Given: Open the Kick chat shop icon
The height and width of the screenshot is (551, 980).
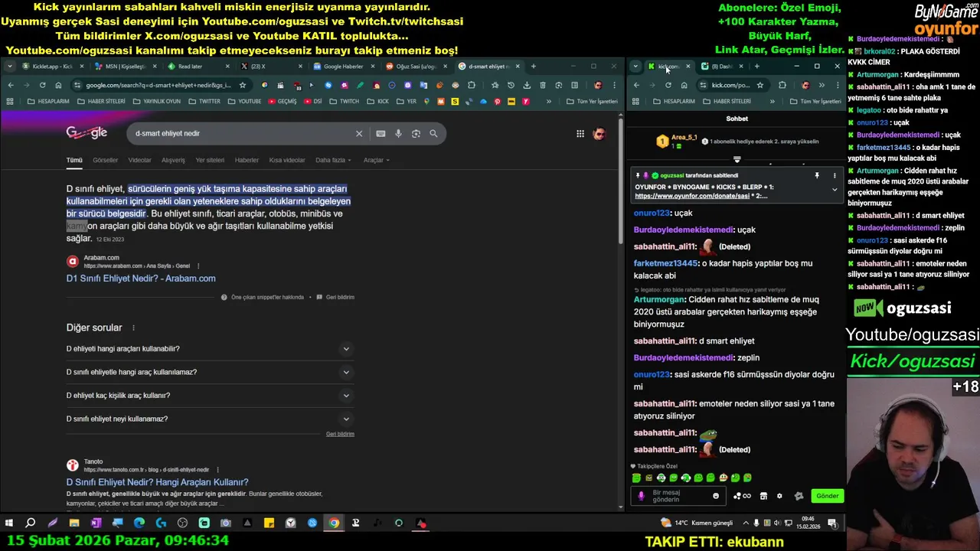Looking at the screenshot, I should [763, 496].
